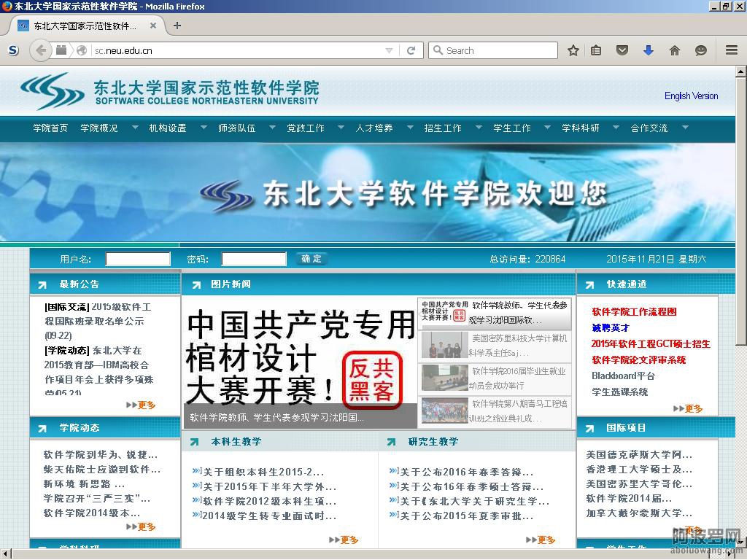The height and width of the screenshot is (560, 747).
Task: Open the downloads arrow icon
Action: tap(649, 50)
